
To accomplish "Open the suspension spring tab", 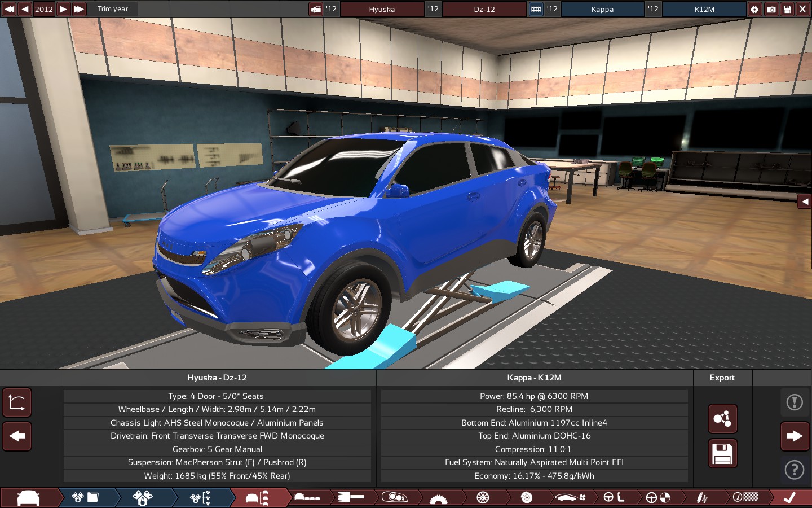I will pyautogui.click(x=701, y=498).
